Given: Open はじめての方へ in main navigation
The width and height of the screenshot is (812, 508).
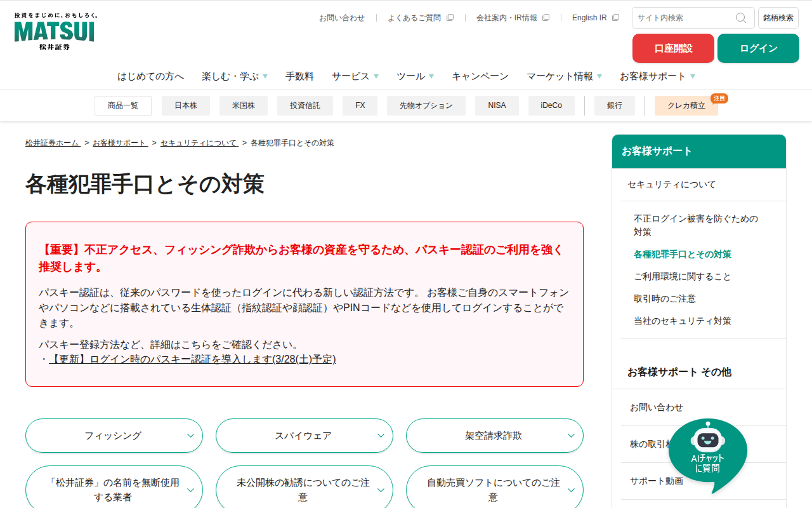Looking at the screenshot, I should click(x=150, y=76).
